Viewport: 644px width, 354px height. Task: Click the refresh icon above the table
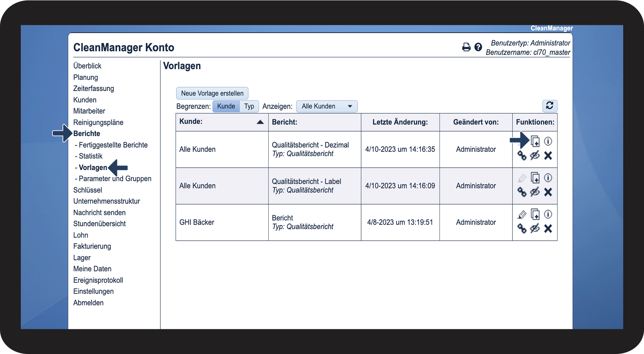(550, 106)
